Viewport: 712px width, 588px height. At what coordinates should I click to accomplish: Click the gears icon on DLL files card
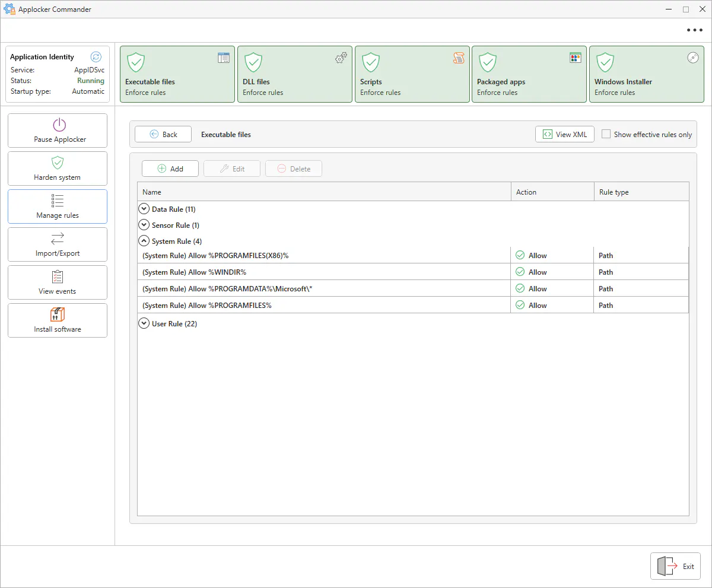pyautogui.click(x=341, y=58)
